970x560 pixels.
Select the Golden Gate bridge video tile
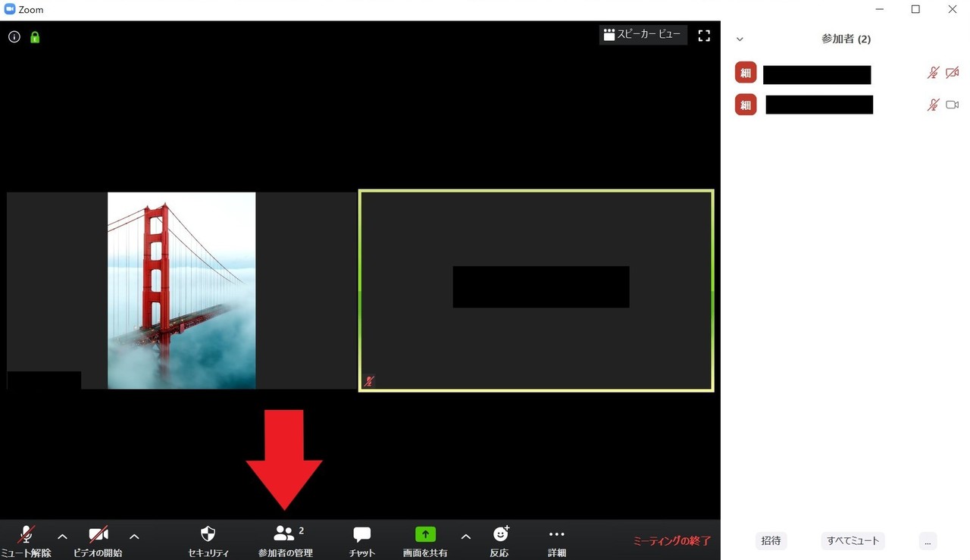181,290
